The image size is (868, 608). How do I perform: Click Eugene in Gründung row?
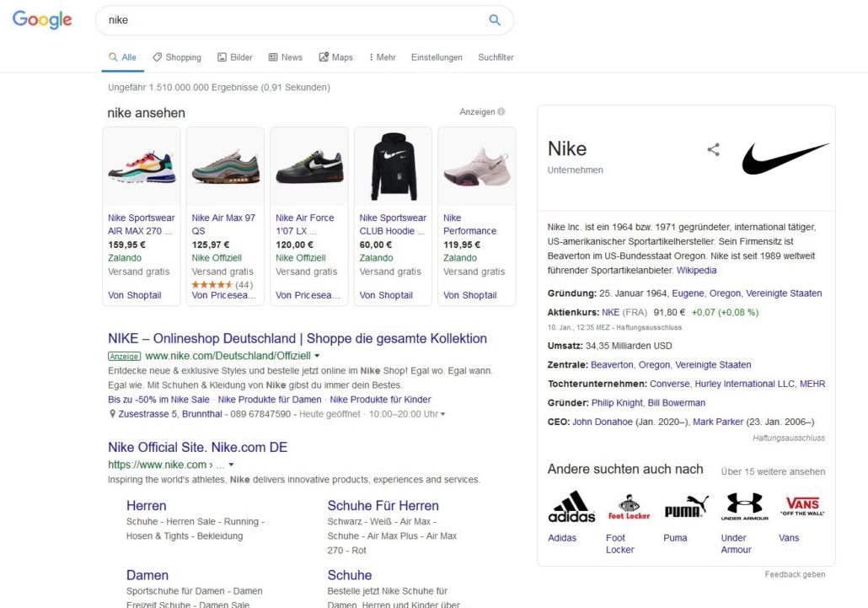pyautogui.click(x=689, y=293)
